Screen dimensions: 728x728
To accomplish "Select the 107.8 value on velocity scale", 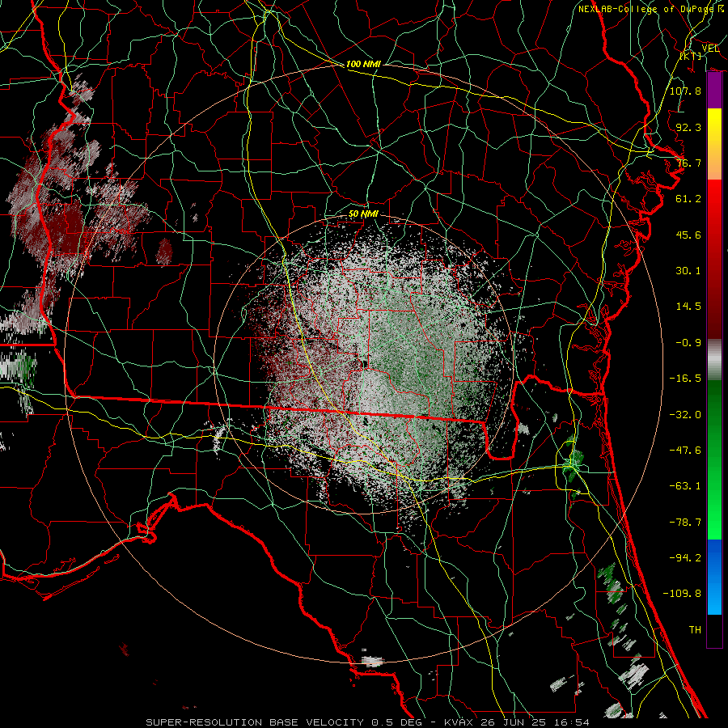I will (685, 91).
